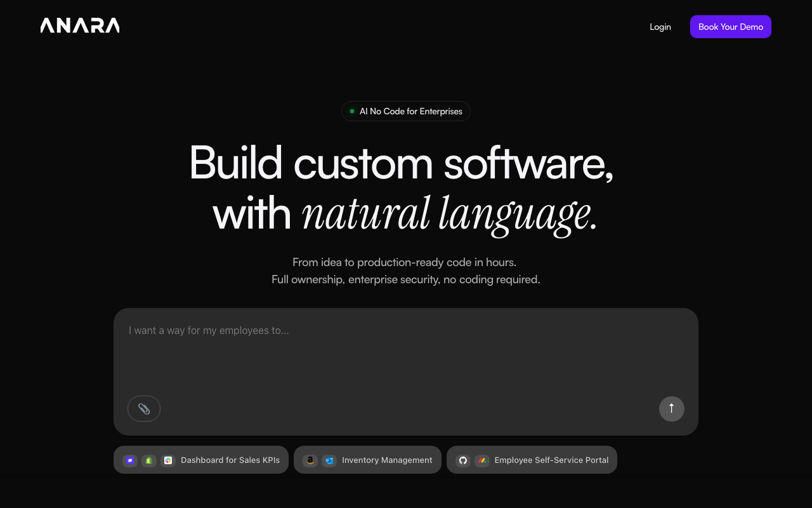Click the AI No Code for Enterprises badge
Image resolution: width=812 pixels, height=508 pixels.
[x=410, y=111]
